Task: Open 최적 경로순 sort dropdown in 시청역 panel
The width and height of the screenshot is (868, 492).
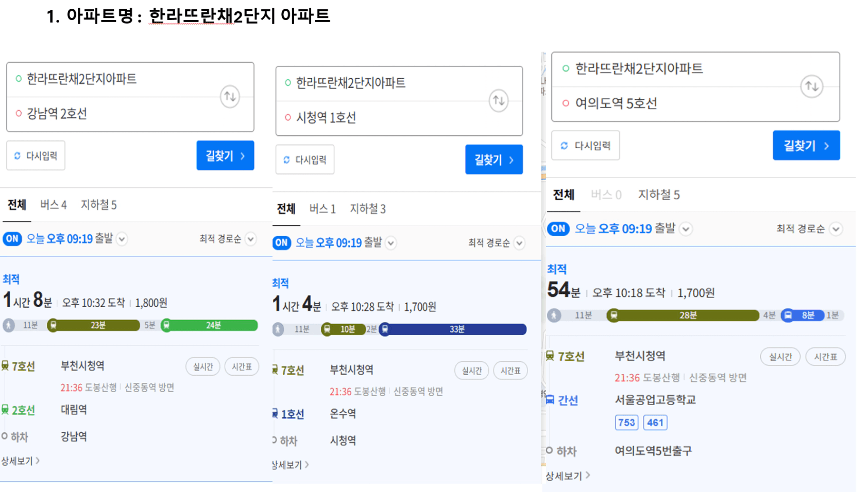Action: pos(520,243)
